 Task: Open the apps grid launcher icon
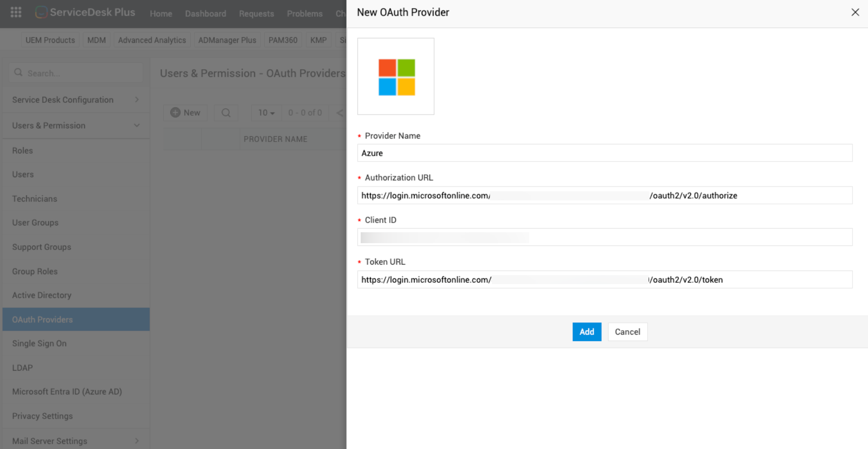[x=16, y=12]
